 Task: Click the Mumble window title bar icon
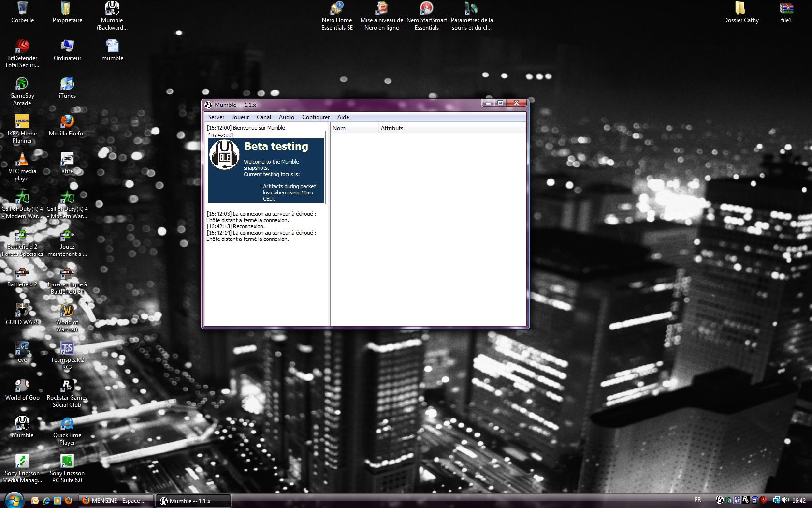click(208, 105)
